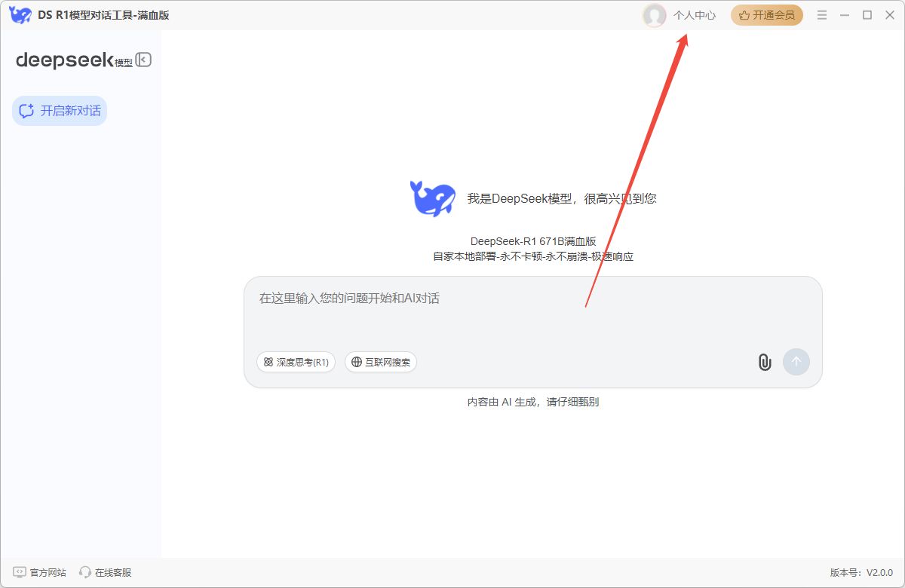Send message with the arrow button
Screen dimensions: 905x588
pyautogui.click(x=796, y=362)
